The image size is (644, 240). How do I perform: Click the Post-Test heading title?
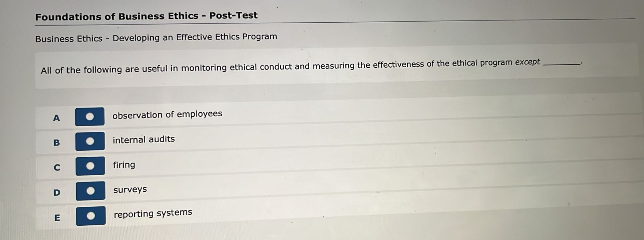146,15
